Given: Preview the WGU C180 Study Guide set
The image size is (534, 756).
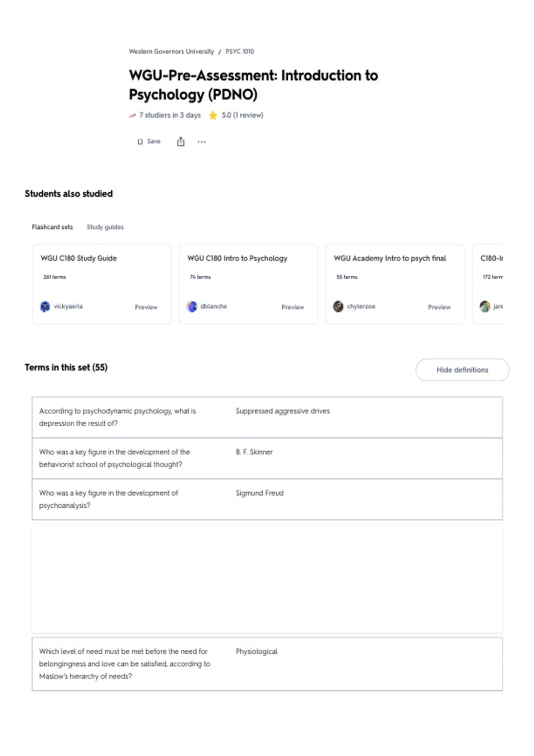Looking at the screenshot, I should coord(146,307).
